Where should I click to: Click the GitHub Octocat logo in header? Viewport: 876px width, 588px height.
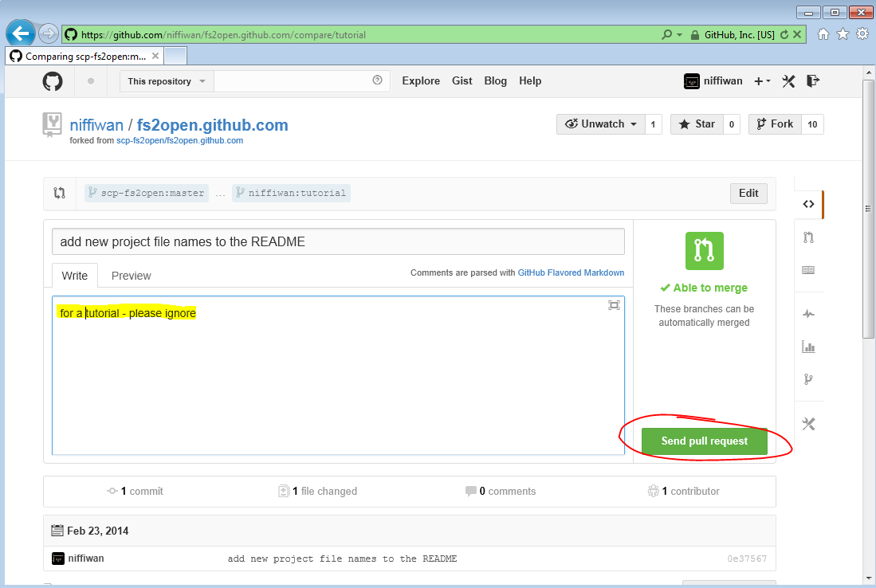[x=53, y=81]
